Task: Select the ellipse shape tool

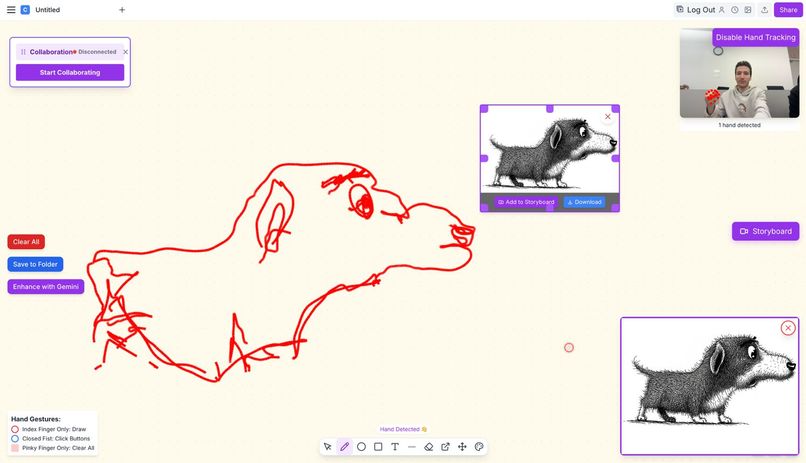Action: pyautogui.click(x=361, y=447)
